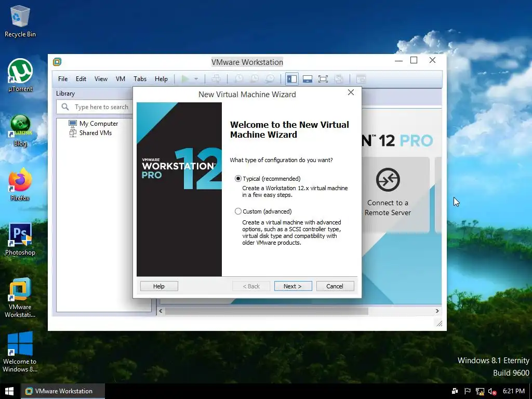532x399 pixels.
Task: Select the µTorrent desktop icon
Action: [x=20, y=76]
